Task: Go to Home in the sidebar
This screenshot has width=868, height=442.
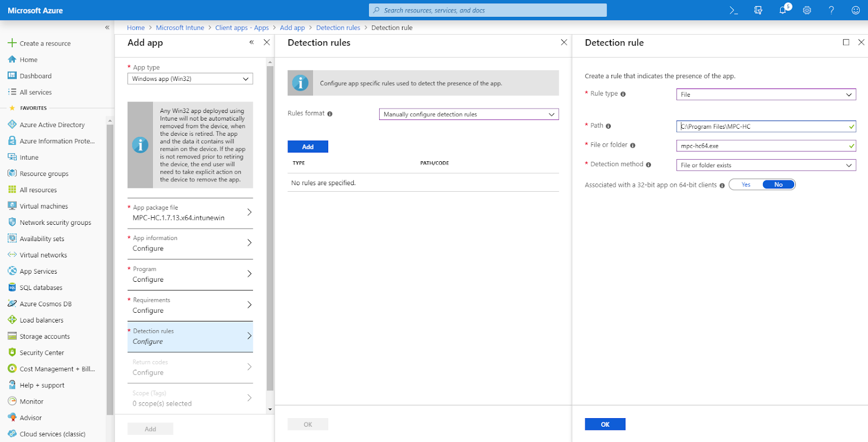Action: 29,60
